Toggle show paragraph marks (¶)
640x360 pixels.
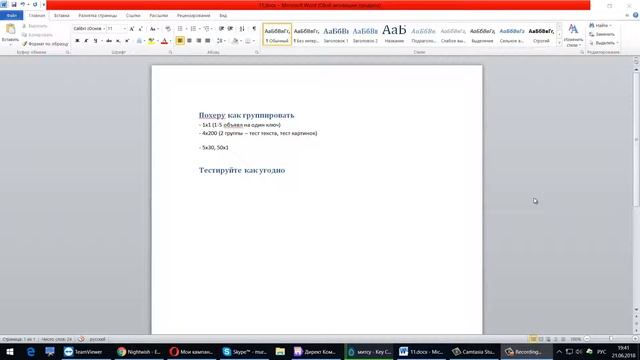pyautogui.click(x=254, y=29)
